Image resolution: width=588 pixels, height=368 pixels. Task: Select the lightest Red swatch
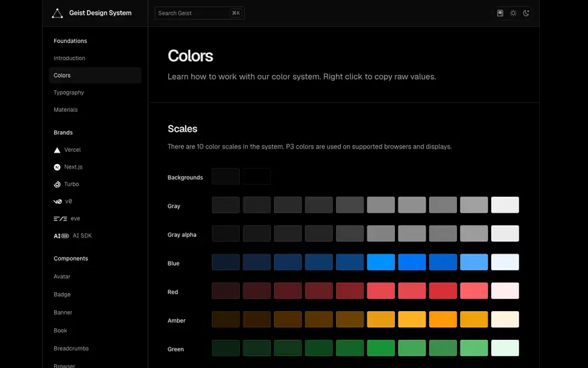pyautogui.click(x=505, y=290)
